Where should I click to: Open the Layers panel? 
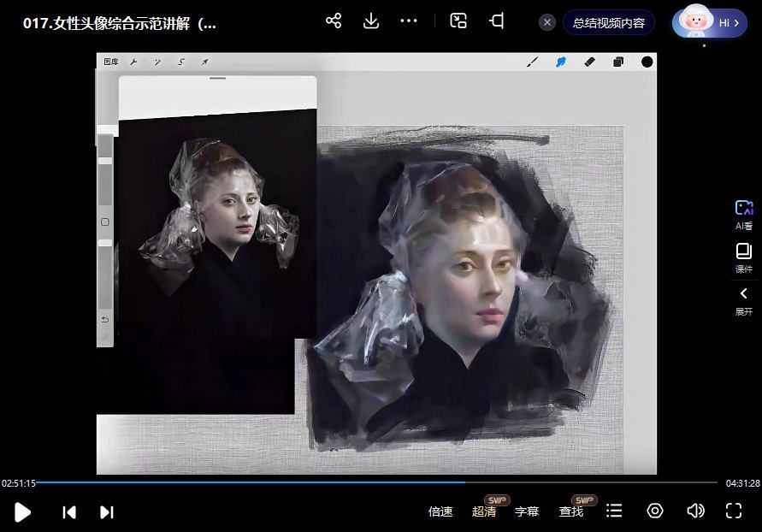pos(617,62)
